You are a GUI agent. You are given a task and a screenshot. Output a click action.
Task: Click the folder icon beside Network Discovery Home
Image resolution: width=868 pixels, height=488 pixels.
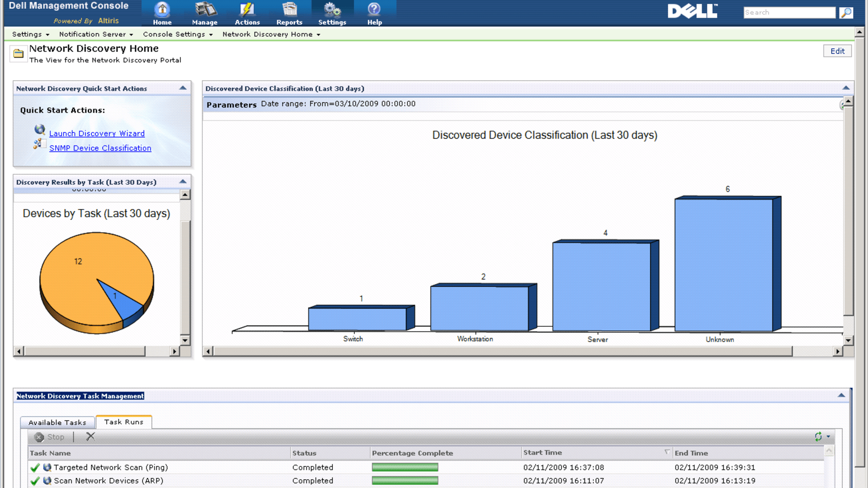(x=18, y=53)
